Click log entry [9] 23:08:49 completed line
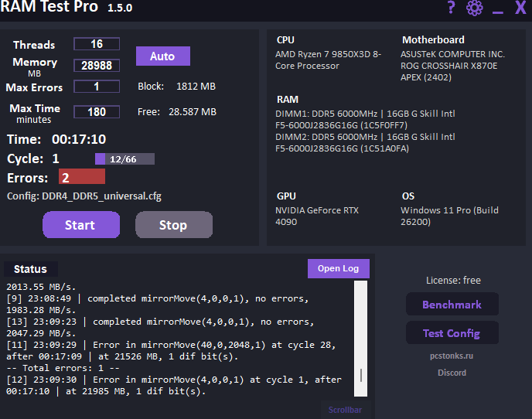The image size is (532, 419). [x=158, y=305]
